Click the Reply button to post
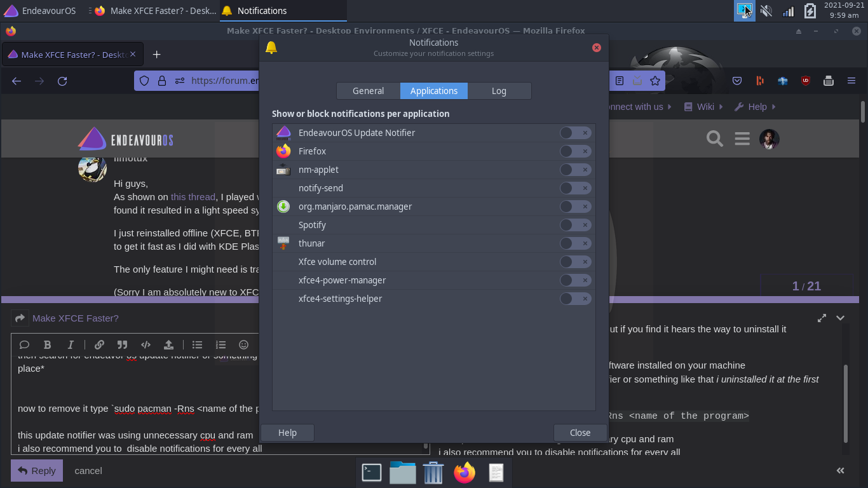Screen dimensions: 868x488 [37, 471]
